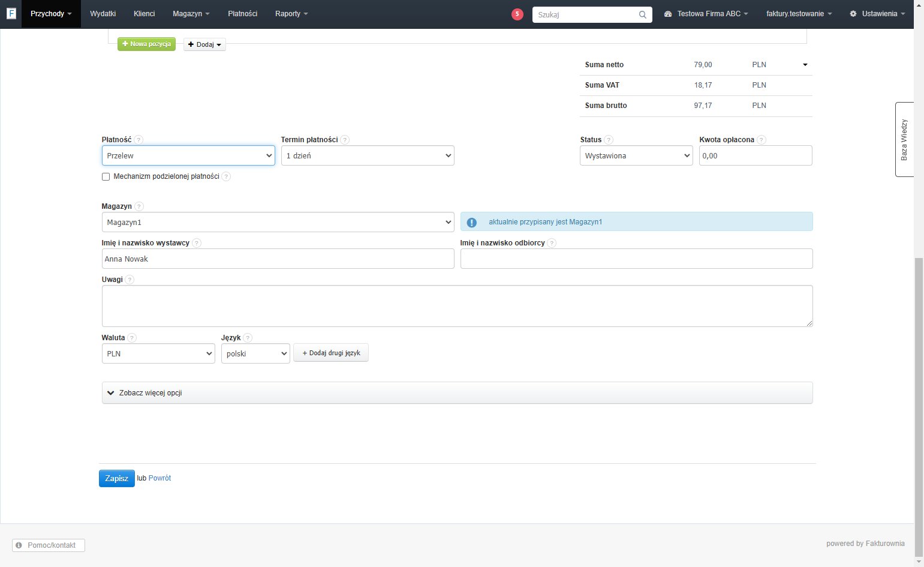The width and height of the screenshot is (924, 567).
Task: Click the help icon next to Waluta
Action: [132, 338]
